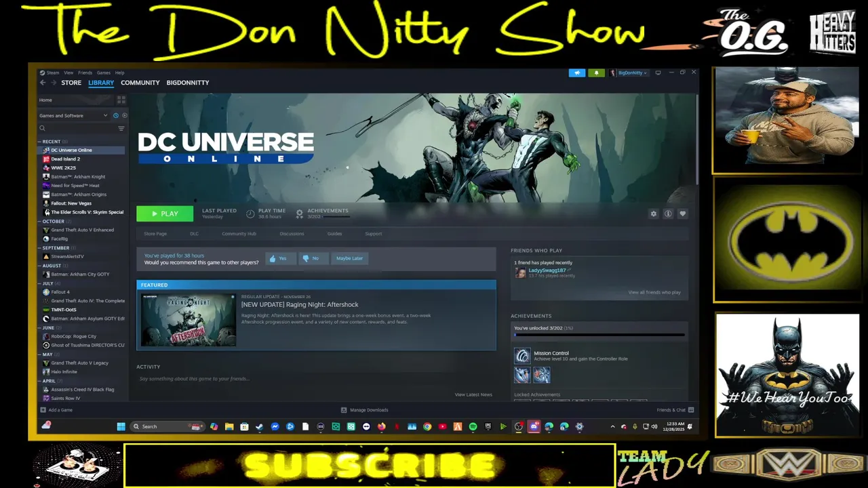The image size is (868, 488).
Task: Show game info icon
Action: coord(668,213)
